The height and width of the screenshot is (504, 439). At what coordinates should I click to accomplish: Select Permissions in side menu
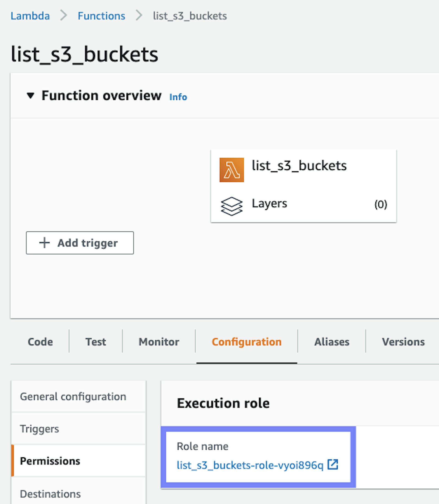(79, 461)
